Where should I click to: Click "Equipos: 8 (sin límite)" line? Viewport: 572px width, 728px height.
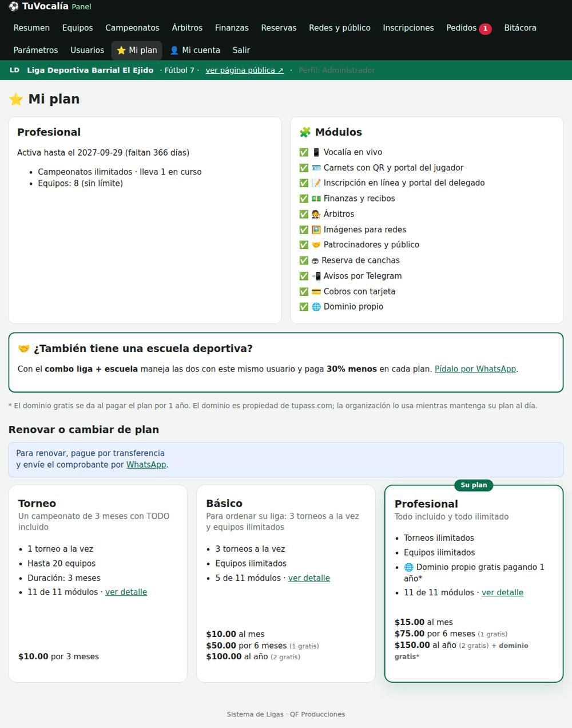(x=80, y=184)
